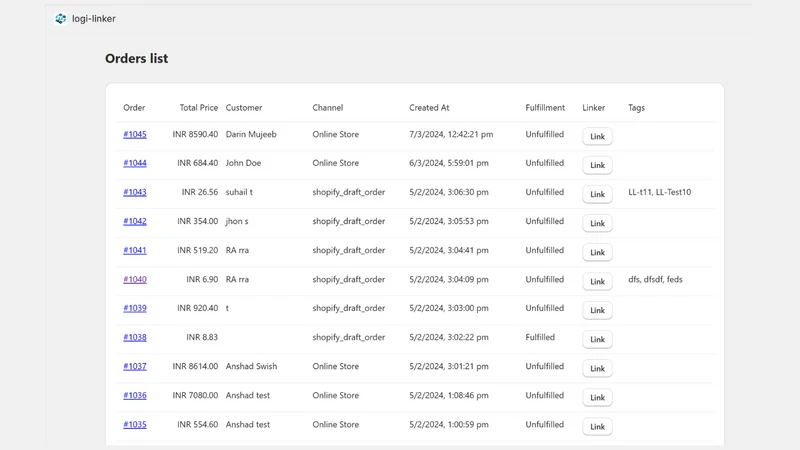Click the Orders list heading

click(136, 59)
